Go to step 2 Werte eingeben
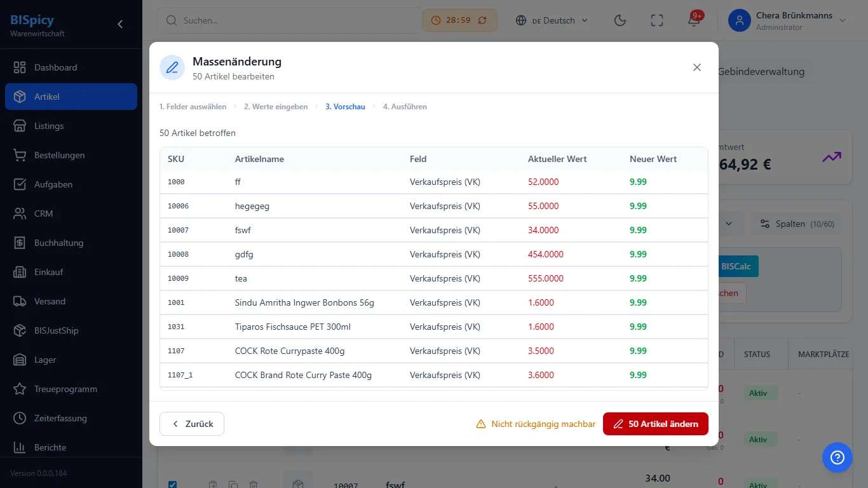868x488 pixels. point(276,107)
